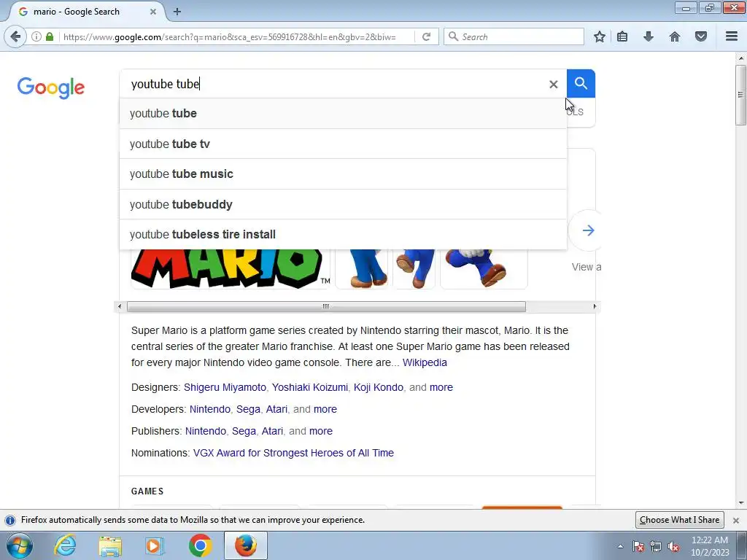Click the Firefox Search bar field
The image size is (747, 560).
point(514,36)
